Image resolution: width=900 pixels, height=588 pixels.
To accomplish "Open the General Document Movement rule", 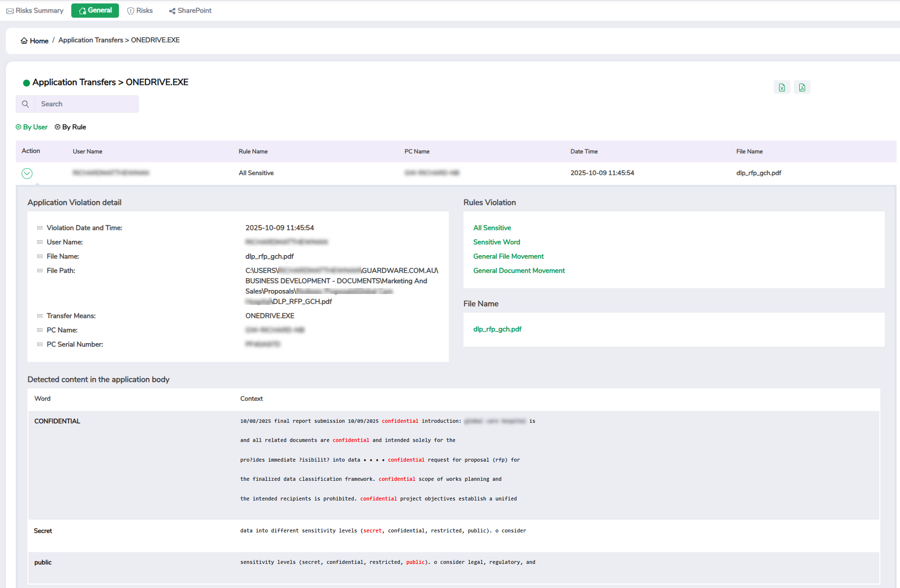I will click(x=519, y=271).
